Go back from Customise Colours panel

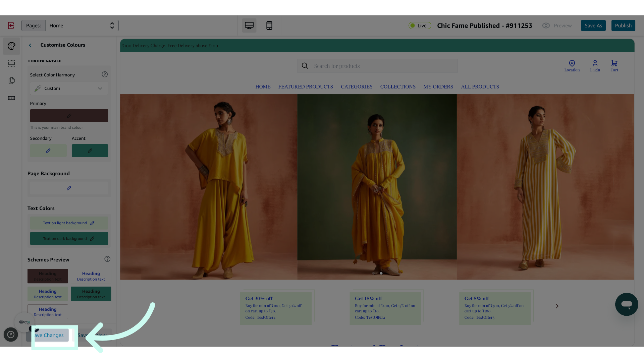(30, 45)
